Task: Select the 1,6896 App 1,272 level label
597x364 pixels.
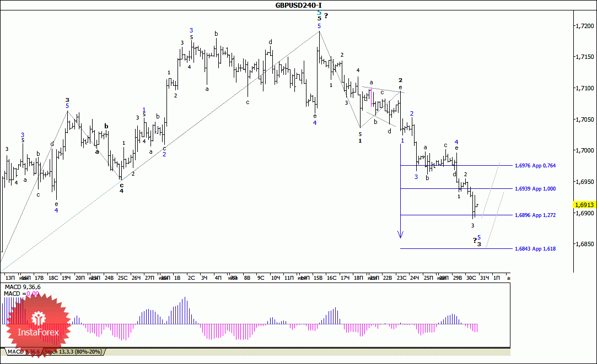Action: (535, 215)
